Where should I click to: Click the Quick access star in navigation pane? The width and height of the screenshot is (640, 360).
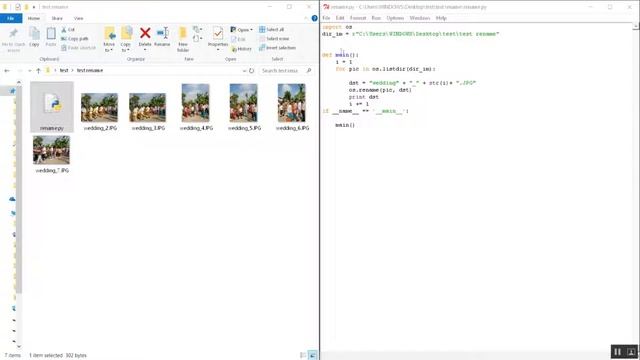12,91
